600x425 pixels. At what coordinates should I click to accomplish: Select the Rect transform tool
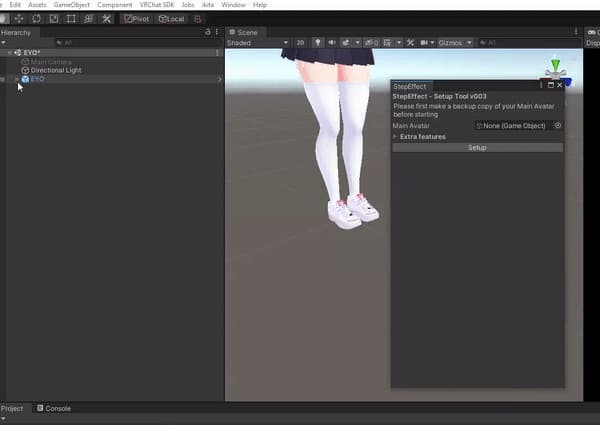click(70, 19)
